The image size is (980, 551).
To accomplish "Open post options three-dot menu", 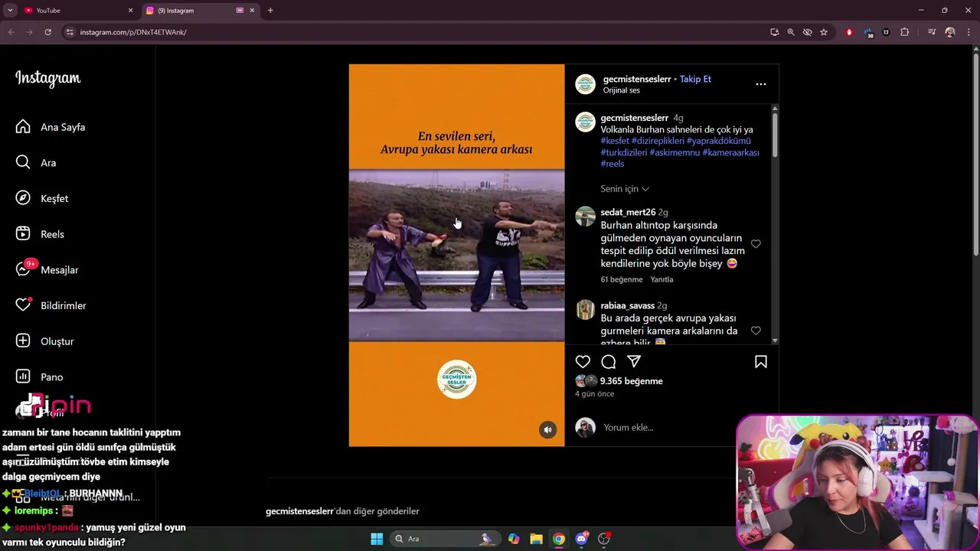I will (761, 84).
